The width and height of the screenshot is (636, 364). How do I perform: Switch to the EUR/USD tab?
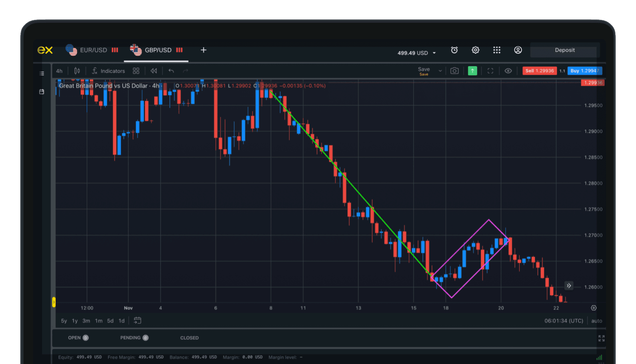click(x=92, y=50)
